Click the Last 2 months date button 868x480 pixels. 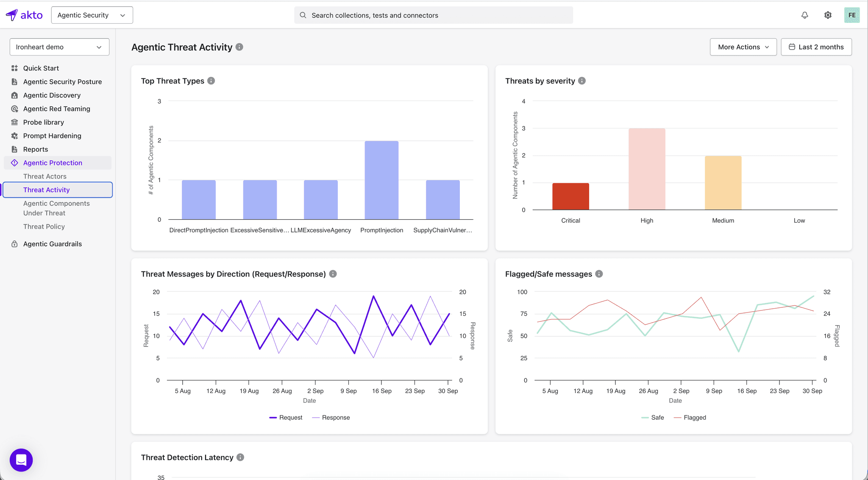816,47
